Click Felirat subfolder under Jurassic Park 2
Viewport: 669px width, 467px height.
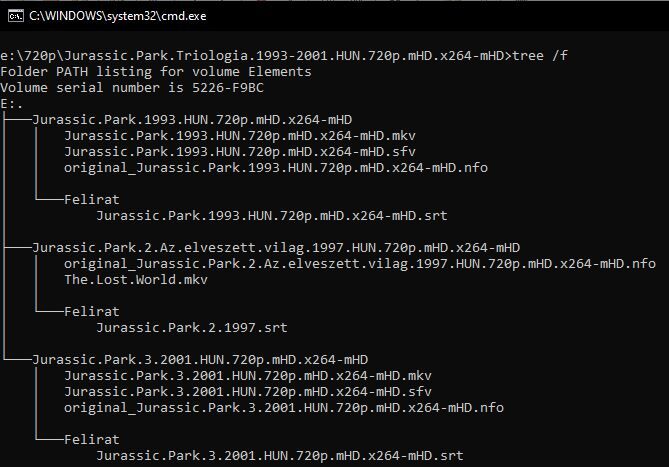(92, 312)
